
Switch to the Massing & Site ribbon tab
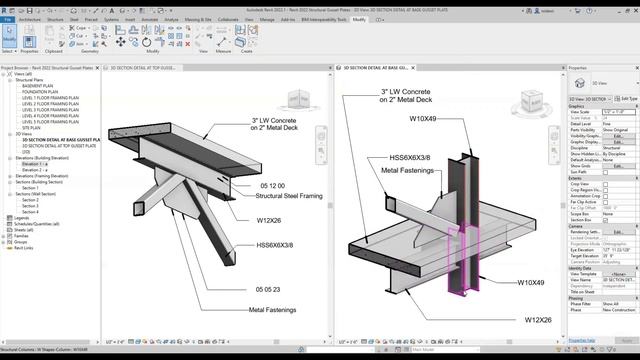198,20
